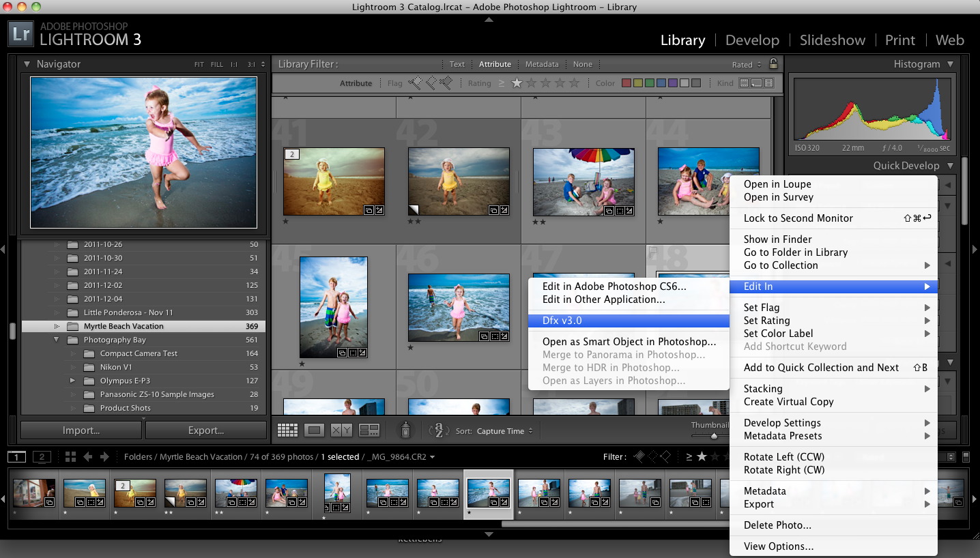Screen dimensions: 980x558
Task: Expand the Olympus E-P3 folder
Action: (72, 381)
